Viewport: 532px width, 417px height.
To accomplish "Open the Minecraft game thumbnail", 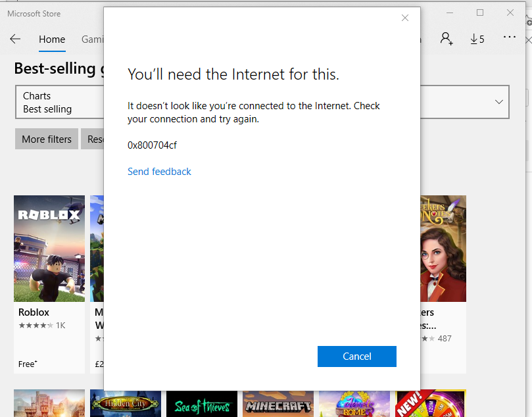I will [x=278, y=403].
